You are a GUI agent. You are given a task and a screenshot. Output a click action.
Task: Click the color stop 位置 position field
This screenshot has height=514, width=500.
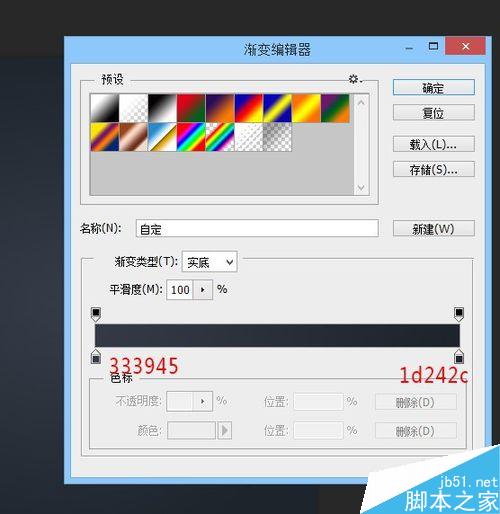(x=318, y=431)
